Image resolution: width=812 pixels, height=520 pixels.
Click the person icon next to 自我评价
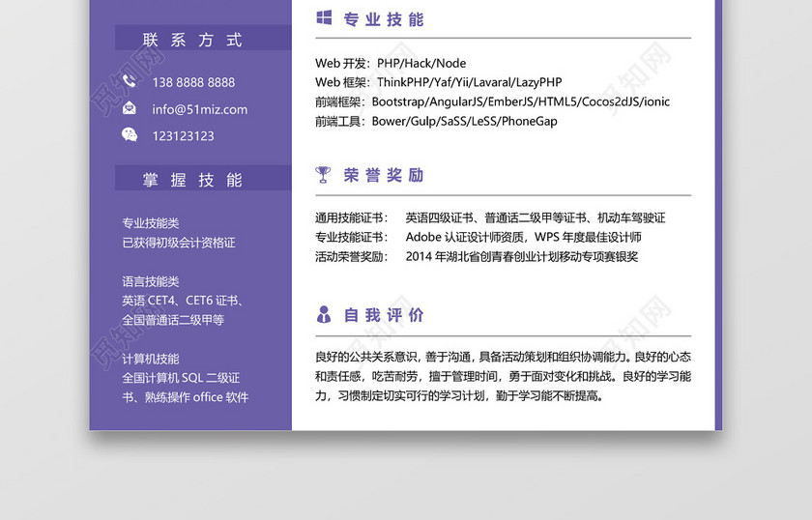coord(324,314)
